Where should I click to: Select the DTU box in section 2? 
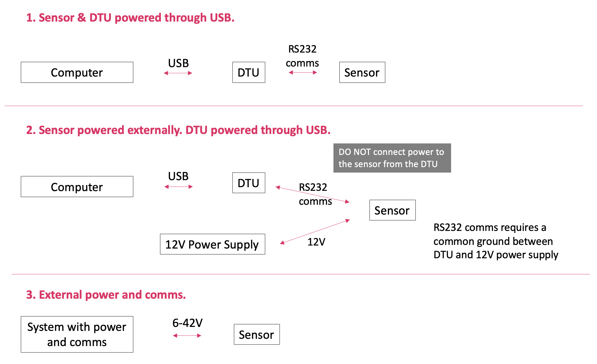[x=248, y=183]
